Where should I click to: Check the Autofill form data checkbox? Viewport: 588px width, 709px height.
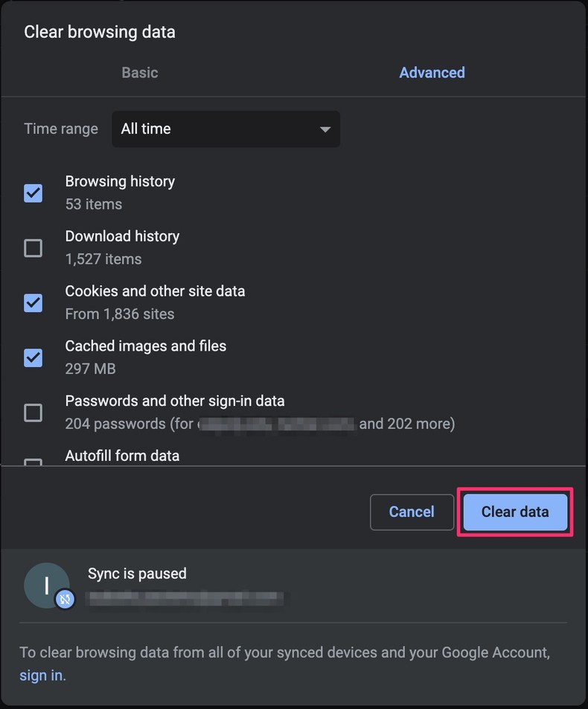(x=33, y=462)
